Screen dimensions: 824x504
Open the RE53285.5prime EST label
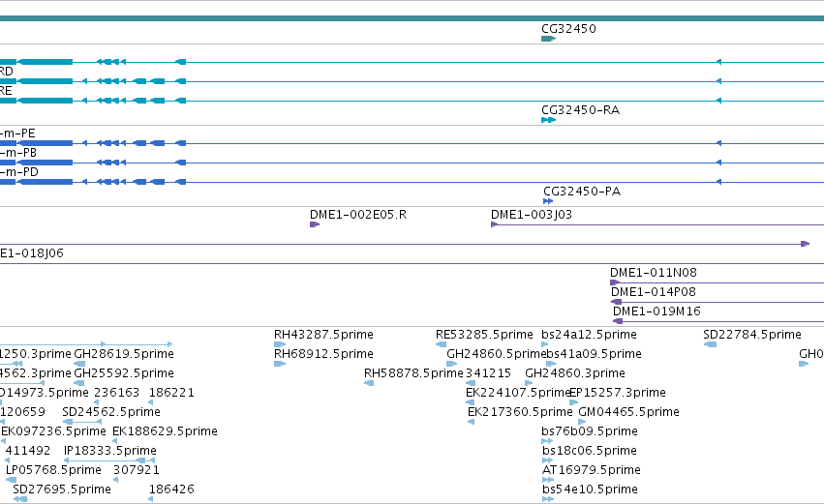click(x=484, y=335)
